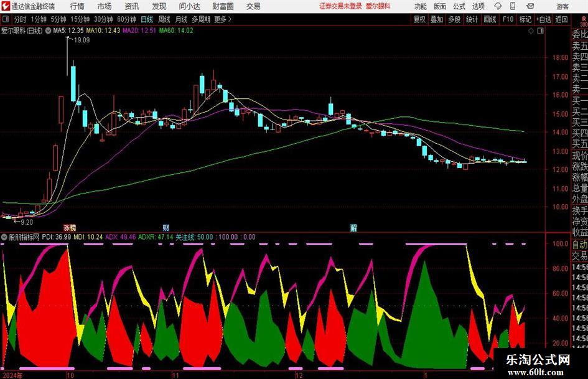This screenshot has width=588, height=379.
Task: Expand the 更多 periods chevron
Action: click(x=230, y=19)
